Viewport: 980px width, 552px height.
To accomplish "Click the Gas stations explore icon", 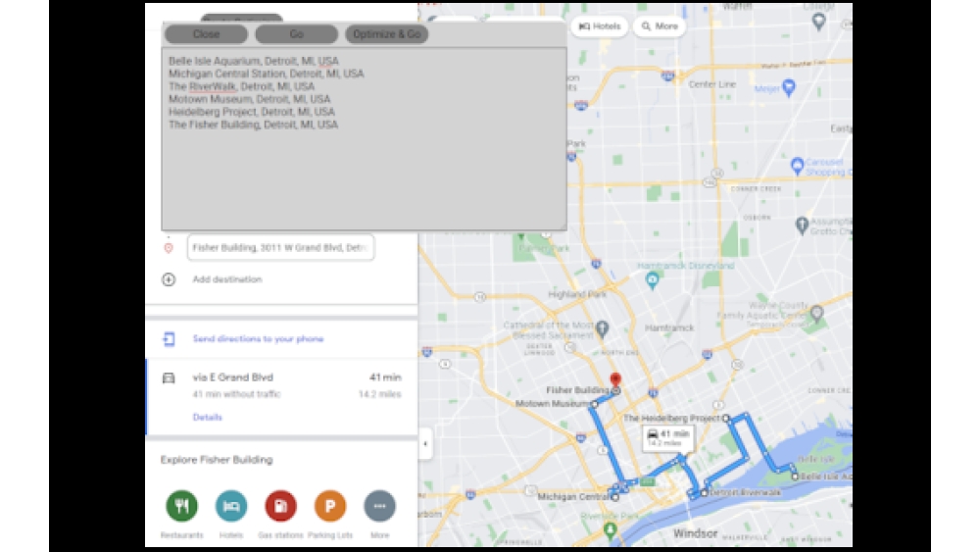I will (x=280, y=506).
